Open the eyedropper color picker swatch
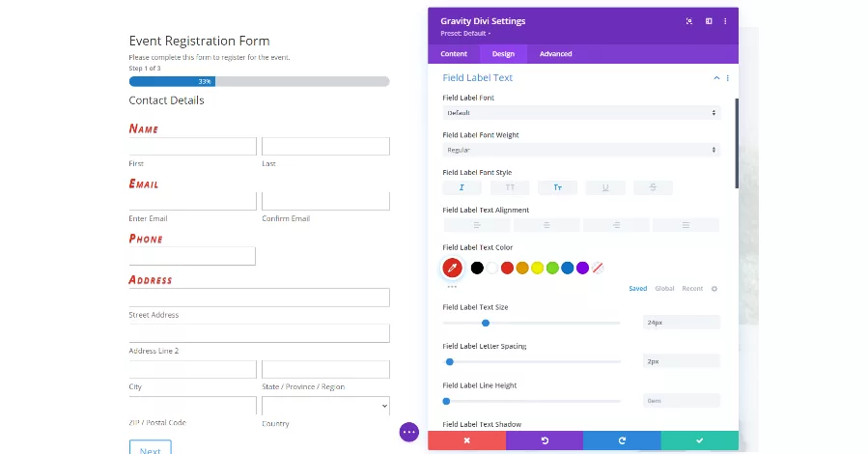Image resolution: width=868 pixels, height=454 pixels. click(452, 268)
